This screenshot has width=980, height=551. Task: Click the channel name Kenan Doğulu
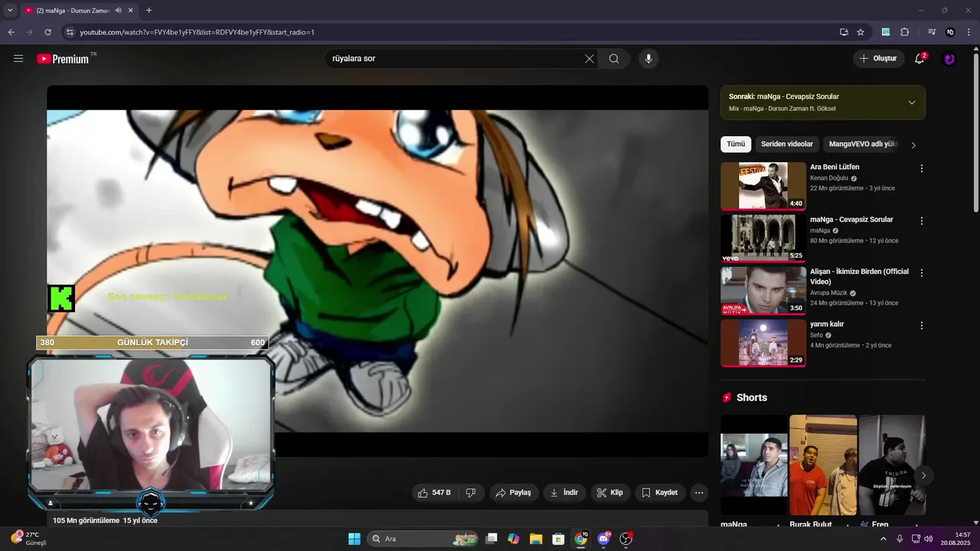point(829,178)
